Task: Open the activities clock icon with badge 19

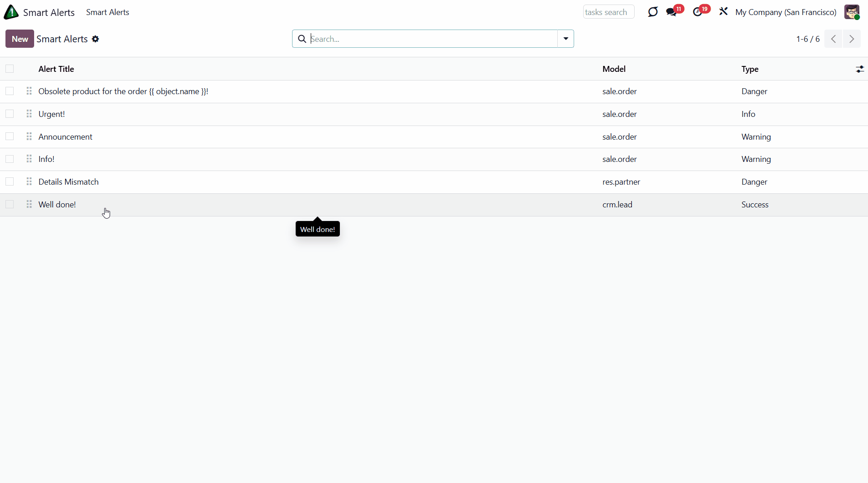Action: point(697,12)
